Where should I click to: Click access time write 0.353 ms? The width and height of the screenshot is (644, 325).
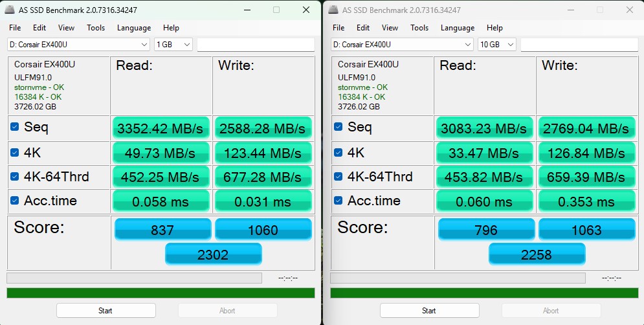click(587, 201)
